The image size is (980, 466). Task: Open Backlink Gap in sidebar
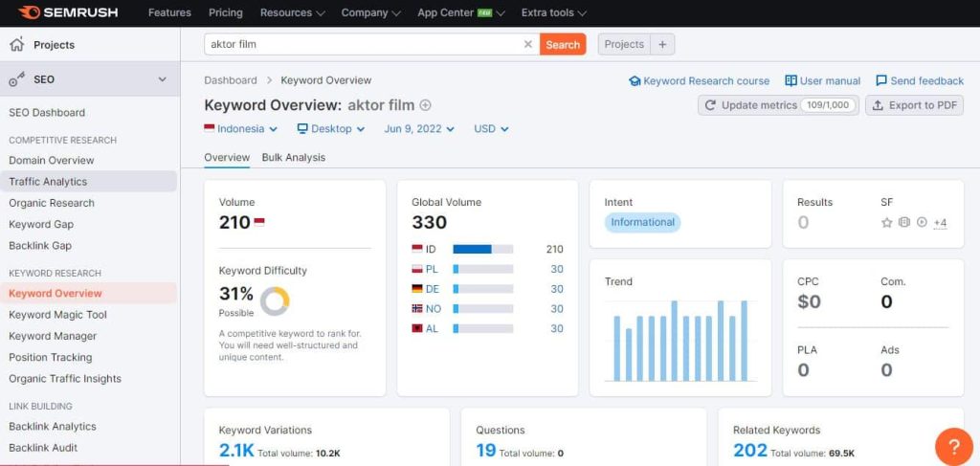click(40, 246)
